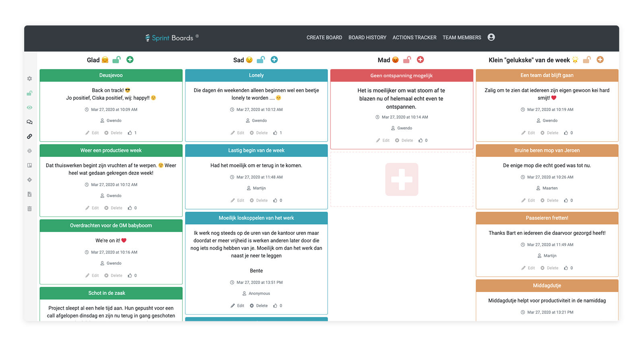
Task: Open the user account profile icon
Action: pos(491,37)
